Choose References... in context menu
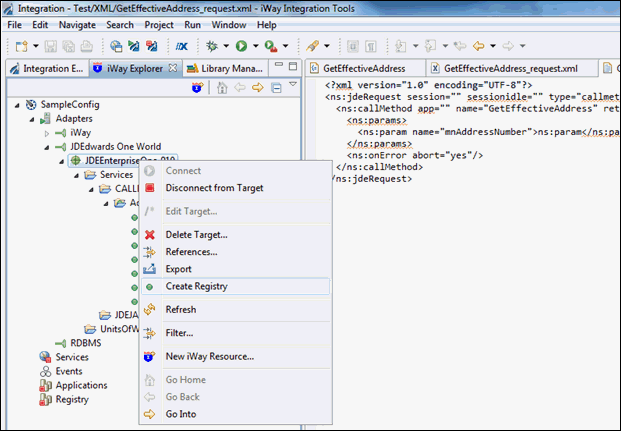Screen dimensions: 621x431 pyautogui.click(x=235, y=252)
